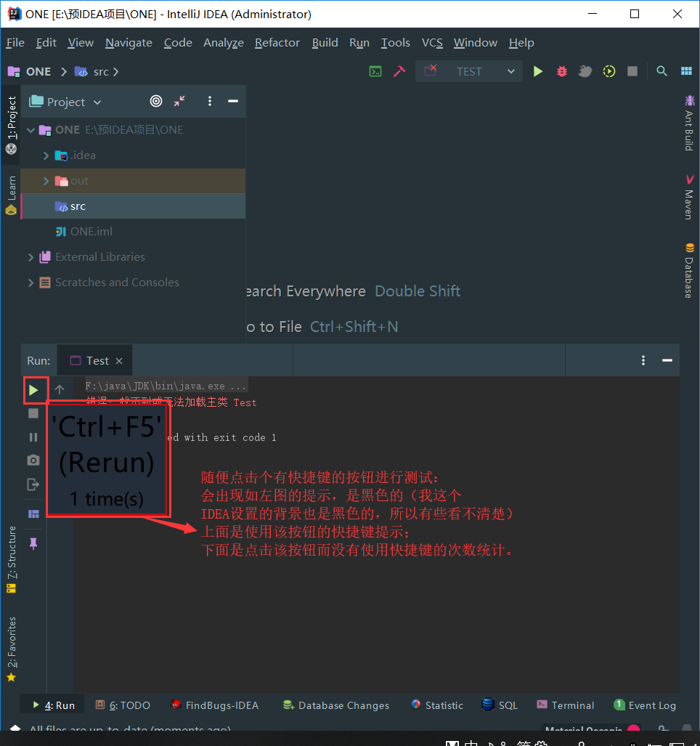The image size is (700, 746).
Task: Open the Help menu
Action: (x=521, y=43)
